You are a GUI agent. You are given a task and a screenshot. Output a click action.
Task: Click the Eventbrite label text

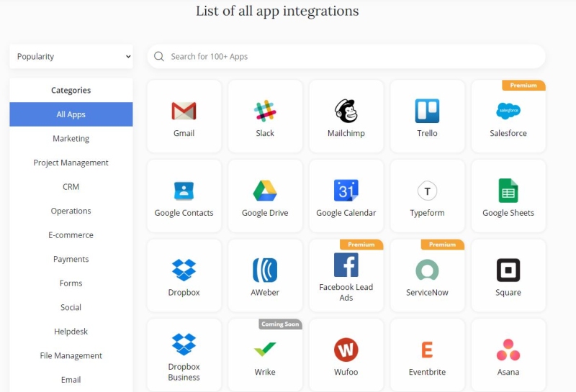point(427,372)
